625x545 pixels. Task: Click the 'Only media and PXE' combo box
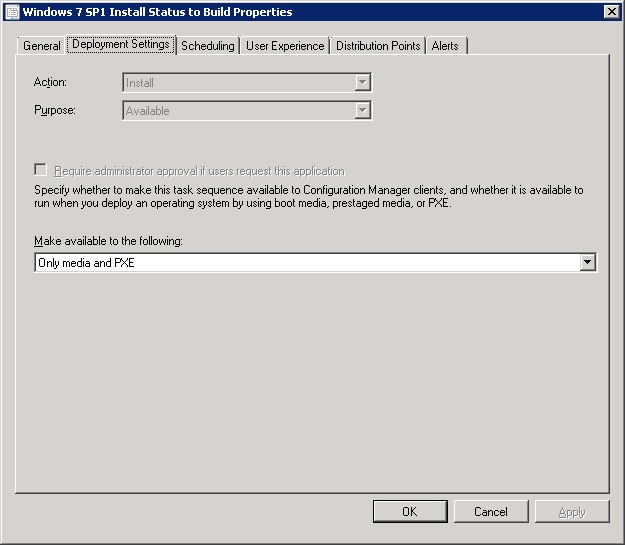point(305,263)
